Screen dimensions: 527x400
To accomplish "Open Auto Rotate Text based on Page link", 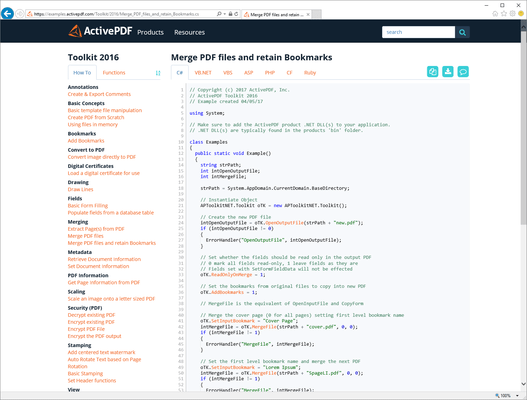I will click(x=104, y=363).
